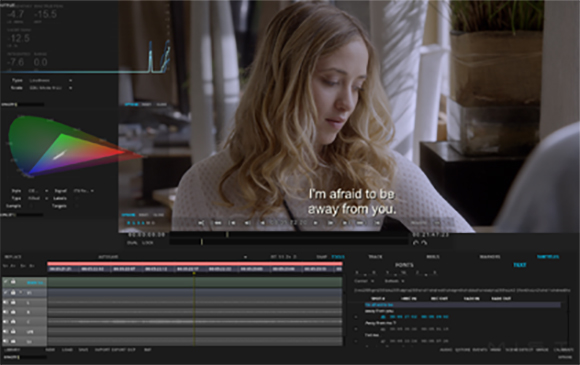Open the gamut Style dropdown
Screen dimensions: 580x365
click(38, 191)
